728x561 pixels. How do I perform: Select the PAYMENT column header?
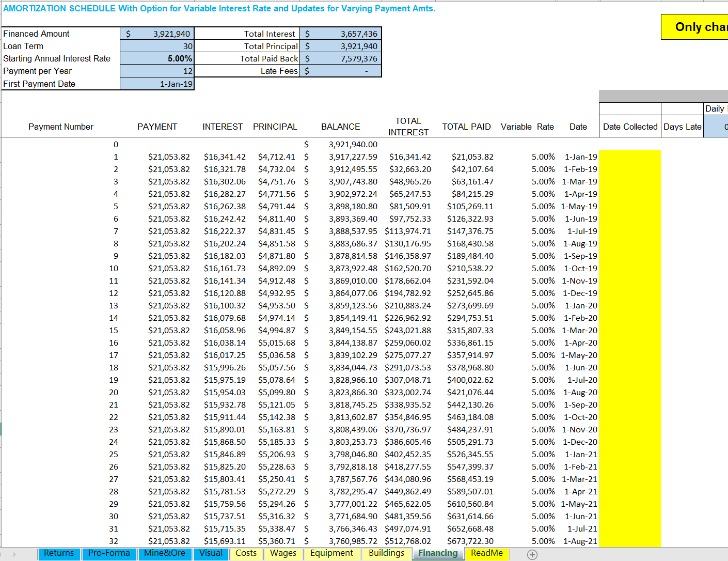(x=157, y=127)
